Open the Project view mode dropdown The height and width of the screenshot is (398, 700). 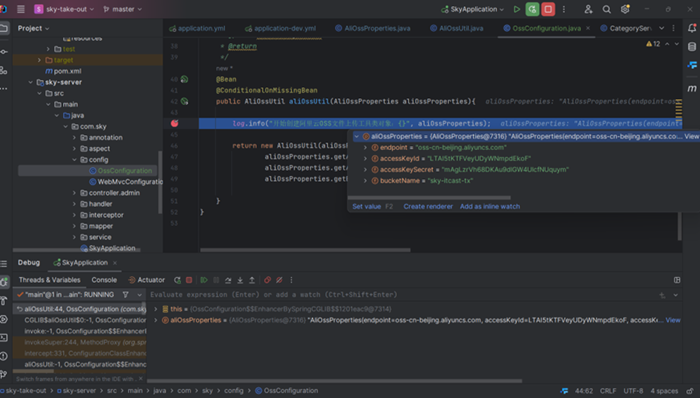(x=33, y=28)
